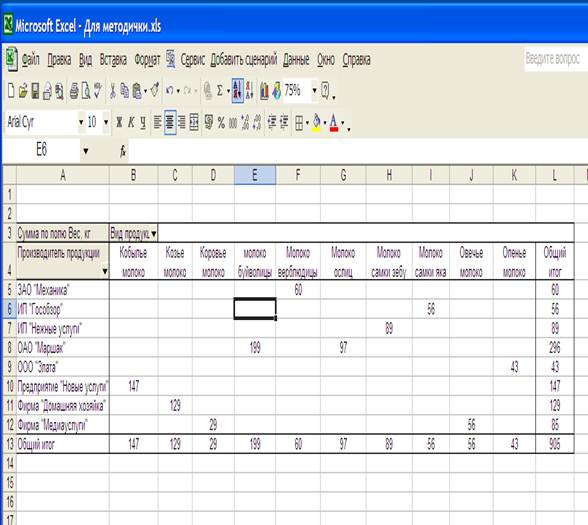
Task: Apply currency format to the cell
Action: pyautogui.click(x=209, y=122)
